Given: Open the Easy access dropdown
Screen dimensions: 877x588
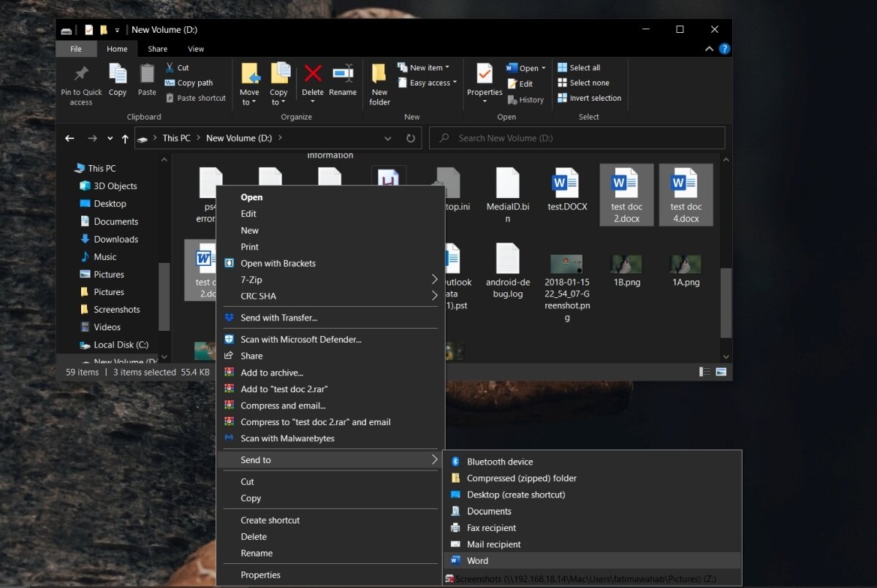Looking at the screenshot, I should 427,83.
